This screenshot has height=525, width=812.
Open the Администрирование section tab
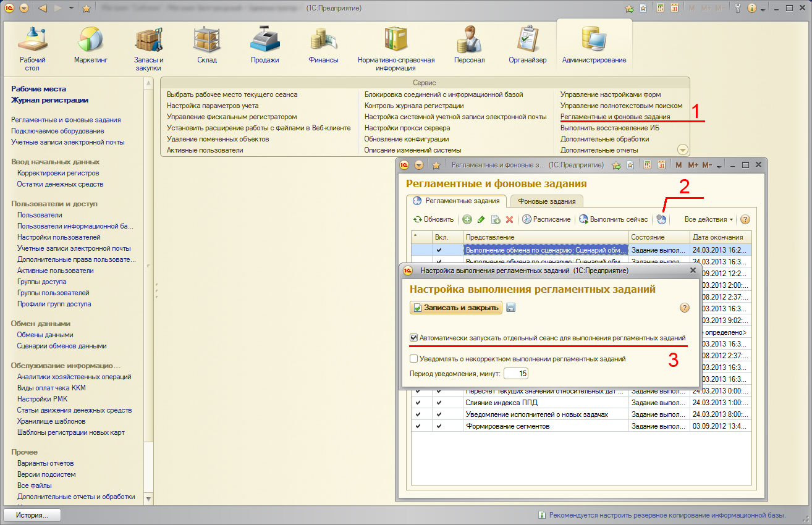pos(594,43)
